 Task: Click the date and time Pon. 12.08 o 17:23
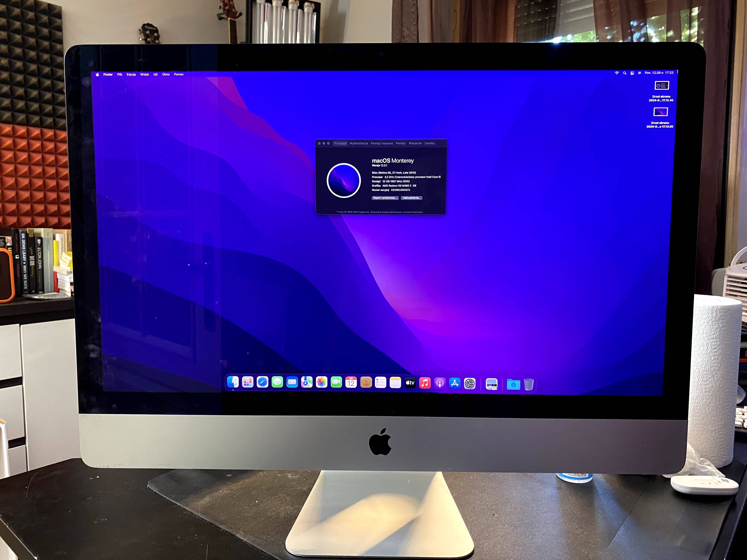[659, 73]
